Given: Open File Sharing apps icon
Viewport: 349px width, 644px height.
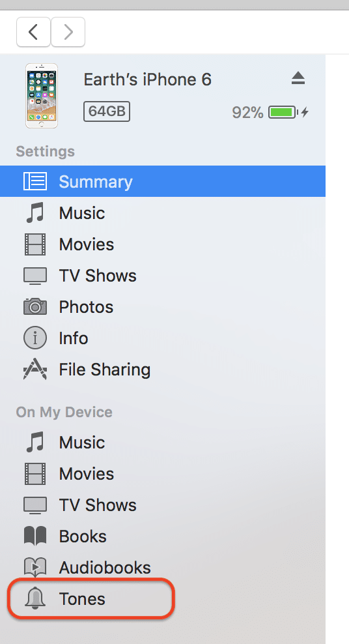Looking at the screenshot, I should [35, 369].
